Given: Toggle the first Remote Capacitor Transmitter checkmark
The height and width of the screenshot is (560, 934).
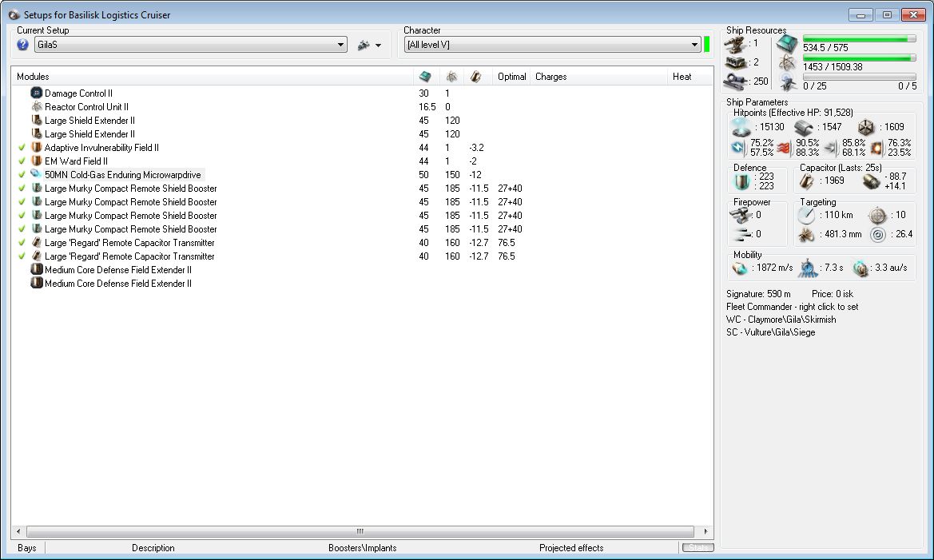Looking at the screenshot, I should click(22, 243).
